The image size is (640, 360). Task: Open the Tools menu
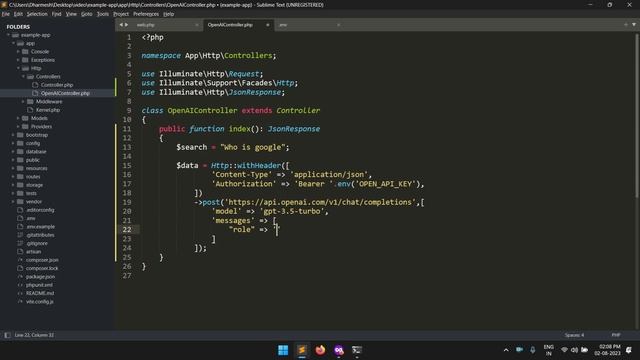pyautogui.click(x=102, y=14)
